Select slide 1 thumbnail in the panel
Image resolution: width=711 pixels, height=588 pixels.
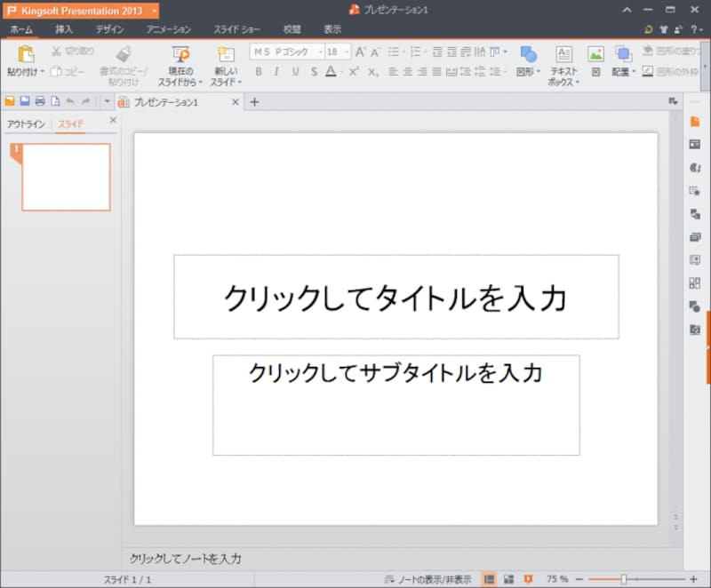pyautogui.click(x=65, y=176)
